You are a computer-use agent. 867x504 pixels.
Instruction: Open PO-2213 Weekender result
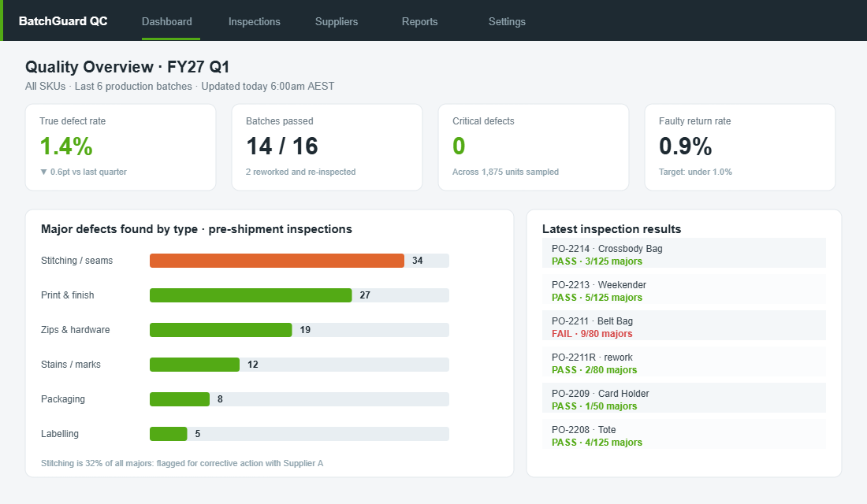[x=684, y=289]
